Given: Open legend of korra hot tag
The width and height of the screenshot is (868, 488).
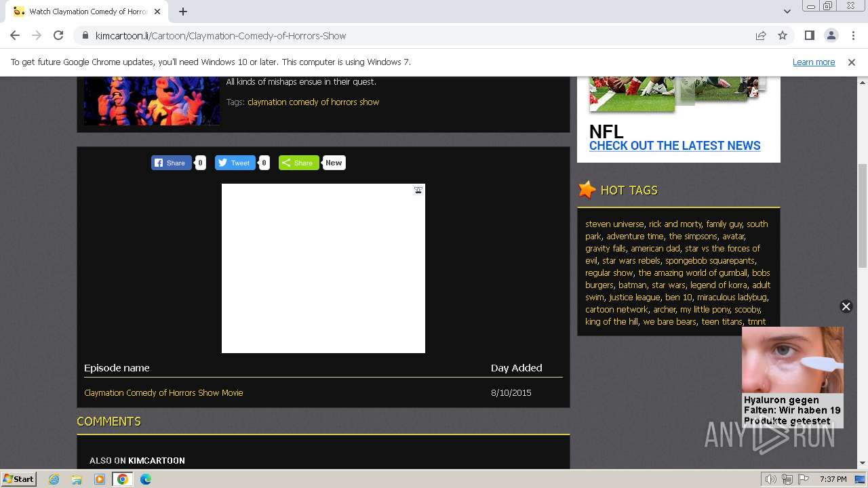Looking at the screenshot, I should pyautogui.click(x=719, y=285).
